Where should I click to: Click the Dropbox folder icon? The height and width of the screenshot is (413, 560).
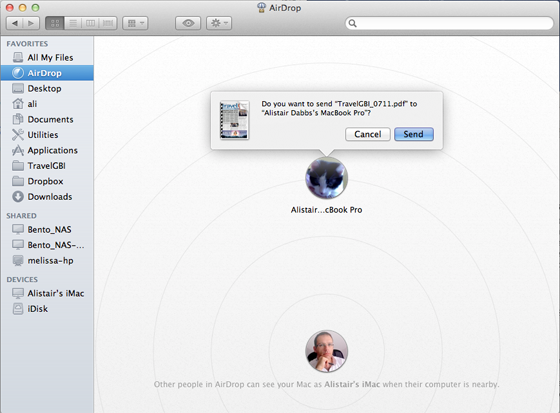tap(18, 181)
